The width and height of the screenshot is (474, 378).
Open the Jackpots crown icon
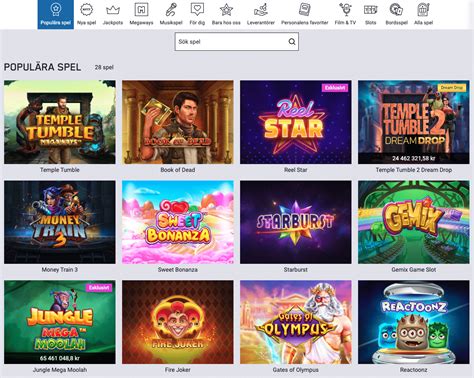tap(113, 10)
